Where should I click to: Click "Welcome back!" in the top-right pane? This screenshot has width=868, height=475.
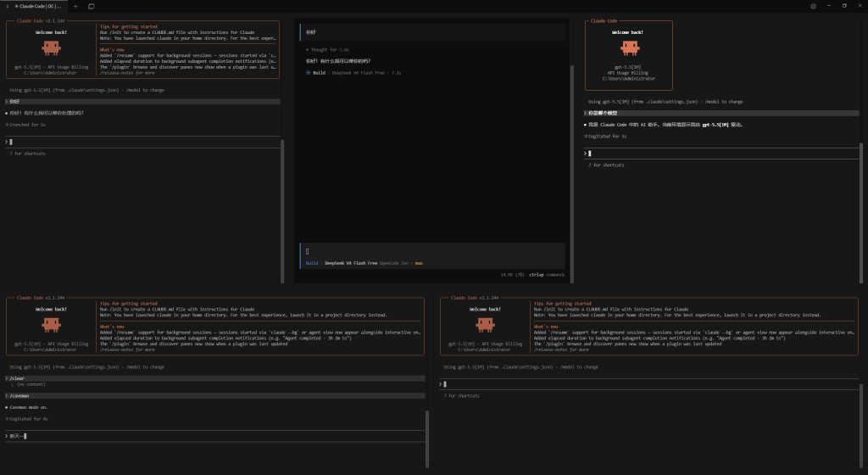627,33
